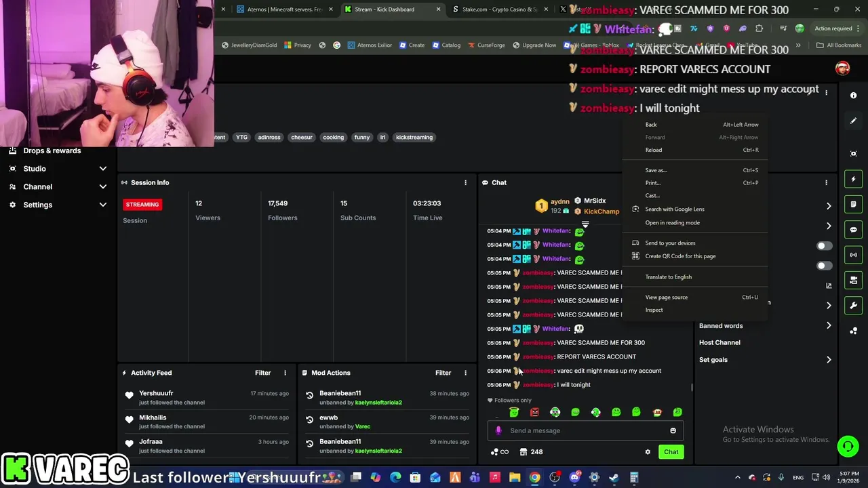Select Search with Google Lens
868x488 pixels.
(696, 209)
